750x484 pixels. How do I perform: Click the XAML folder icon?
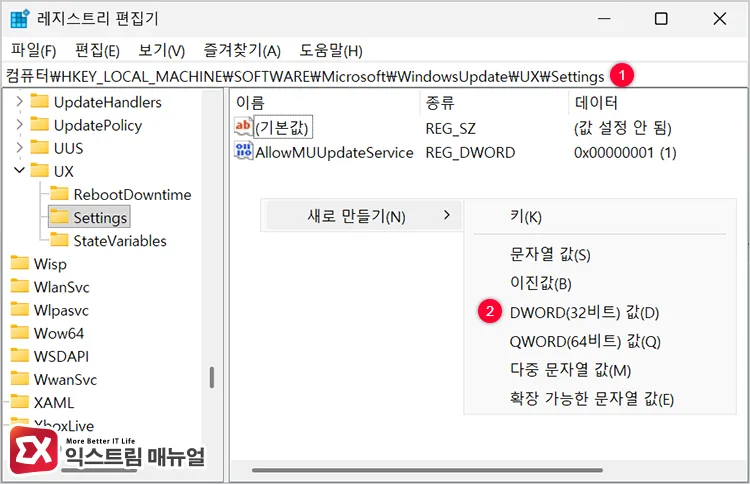click(x=20, y=402)
